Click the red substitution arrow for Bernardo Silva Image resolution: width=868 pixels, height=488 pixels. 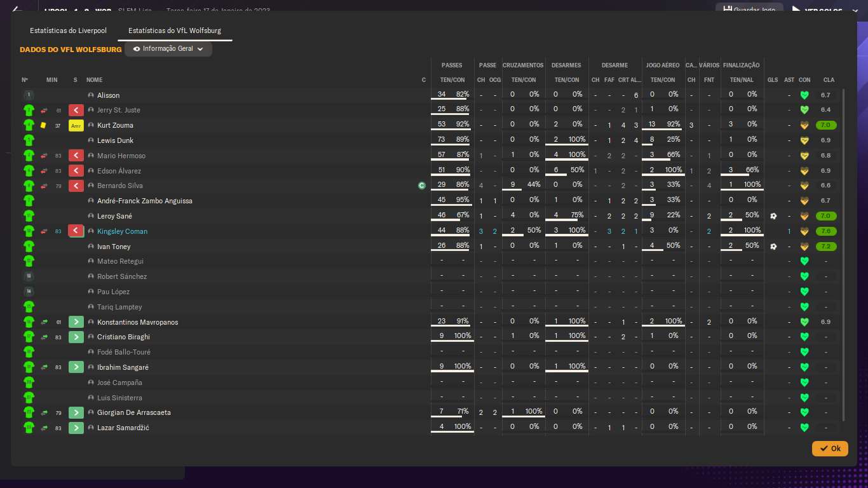[76, 186]
